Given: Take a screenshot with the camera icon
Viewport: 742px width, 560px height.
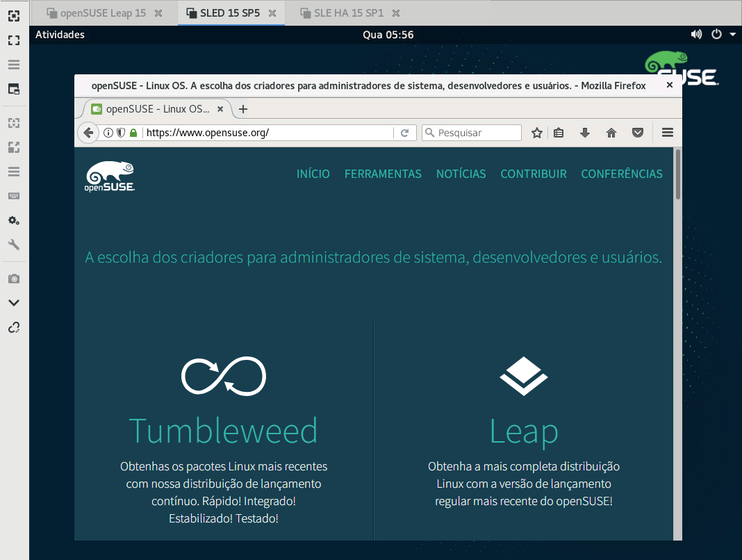Looking at the screenshot, I should point(14,279).
